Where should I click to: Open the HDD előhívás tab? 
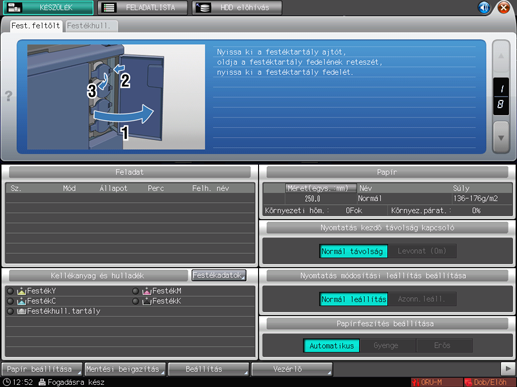237,7
